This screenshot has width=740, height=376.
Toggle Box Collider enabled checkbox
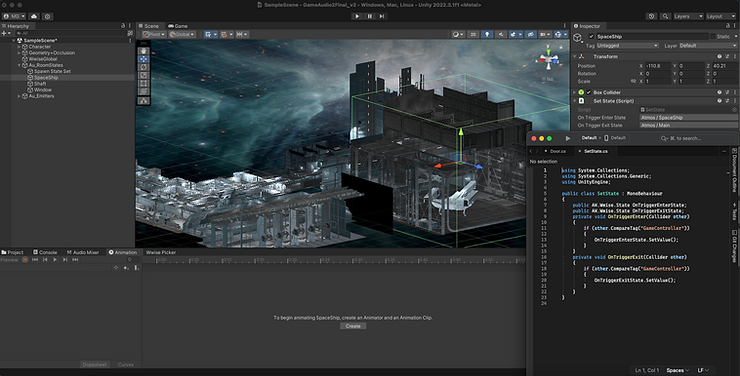click(x=589, y=92)
